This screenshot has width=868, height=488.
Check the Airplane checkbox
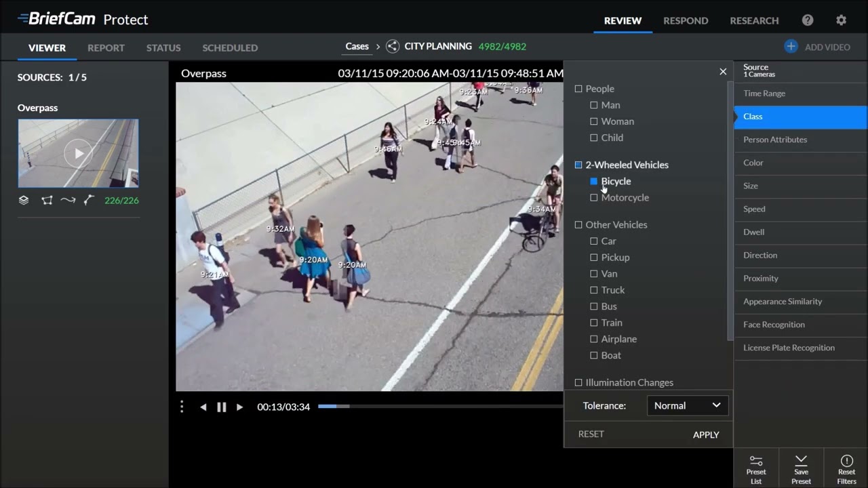click(594, 339)
